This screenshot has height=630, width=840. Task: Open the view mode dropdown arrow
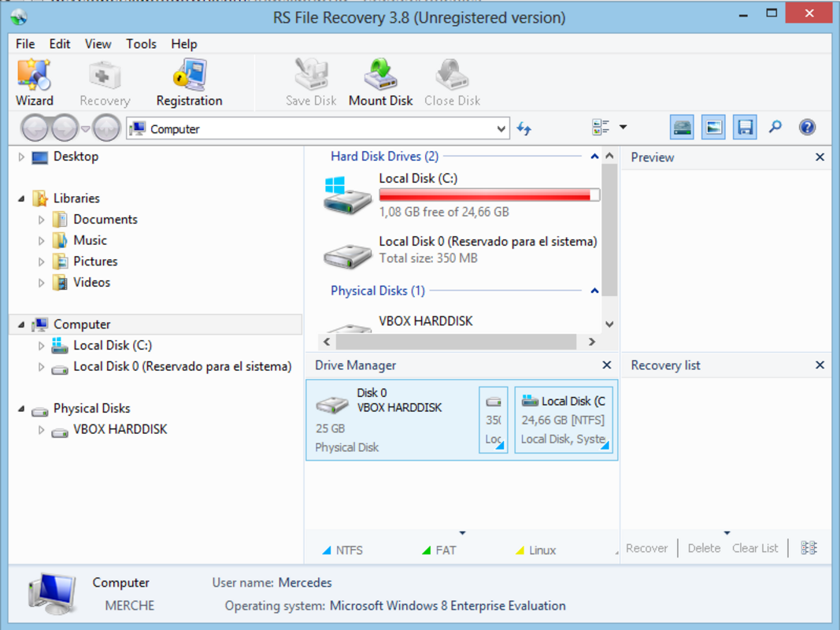[x=623, y=128]
